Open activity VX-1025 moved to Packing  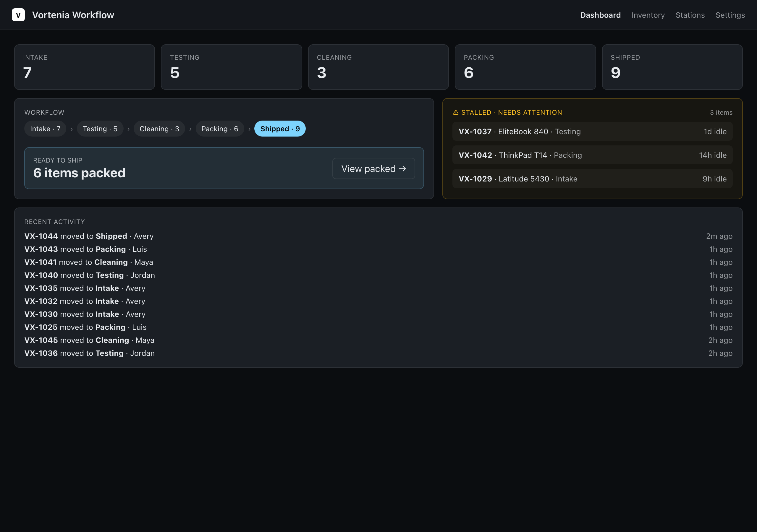[x=378, y=327]
